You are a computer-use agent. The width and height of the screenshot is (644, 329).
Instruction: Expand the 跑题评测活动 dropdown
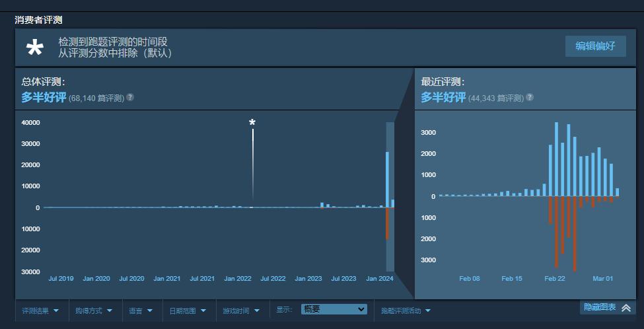point(406,310)
